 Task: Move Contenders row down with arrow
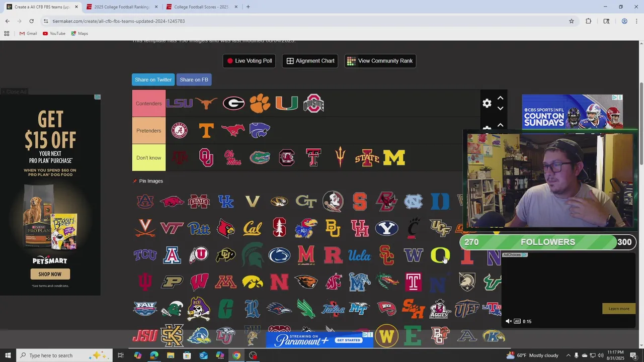(x=500, y=108)
